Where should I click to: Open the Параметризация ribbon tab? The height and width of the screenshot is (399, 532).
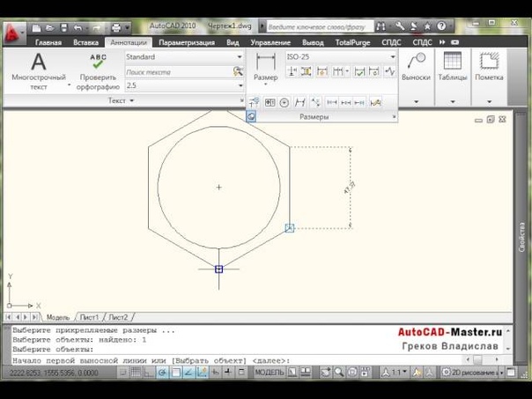pyautogui.click(x=187, y=42)
